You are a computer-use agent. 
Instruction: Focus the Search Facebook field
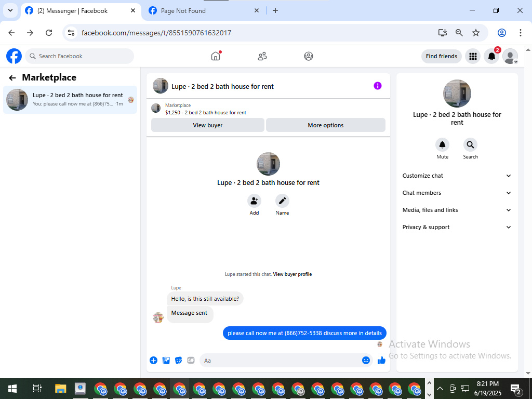79,56
